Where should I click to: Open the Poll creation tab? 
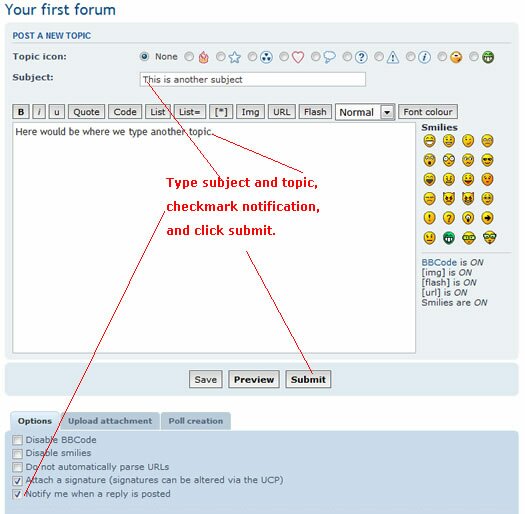196,421
